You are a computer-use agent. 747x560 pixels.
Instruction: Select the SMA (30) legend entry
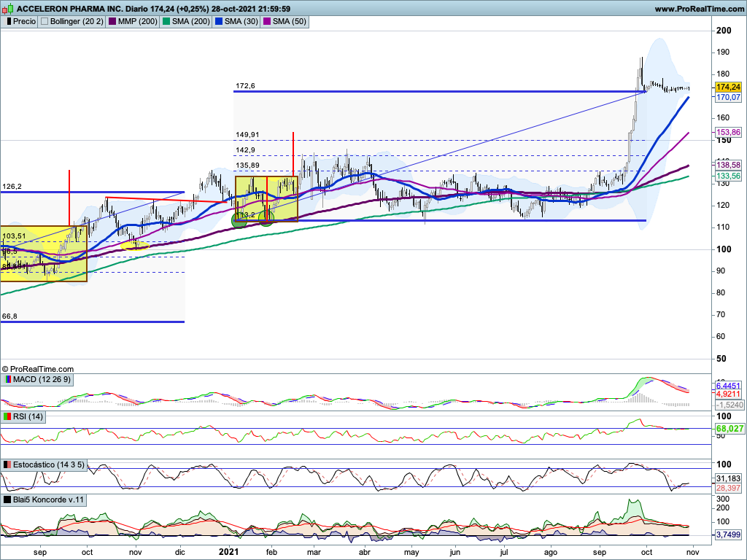(x=236, y=21)
